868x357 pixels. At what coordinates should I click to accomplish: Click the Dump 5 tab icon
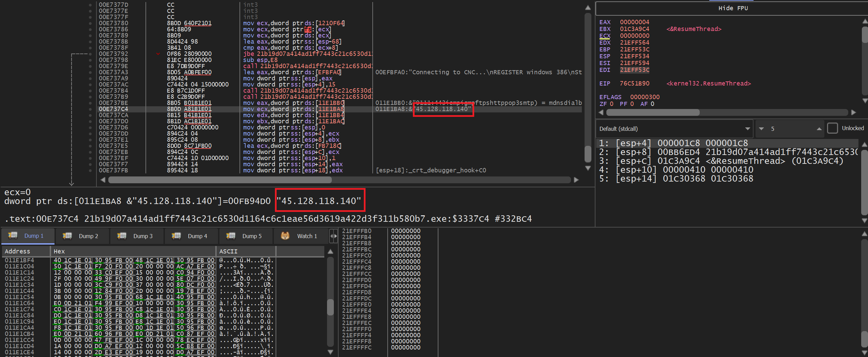[231, 236]
